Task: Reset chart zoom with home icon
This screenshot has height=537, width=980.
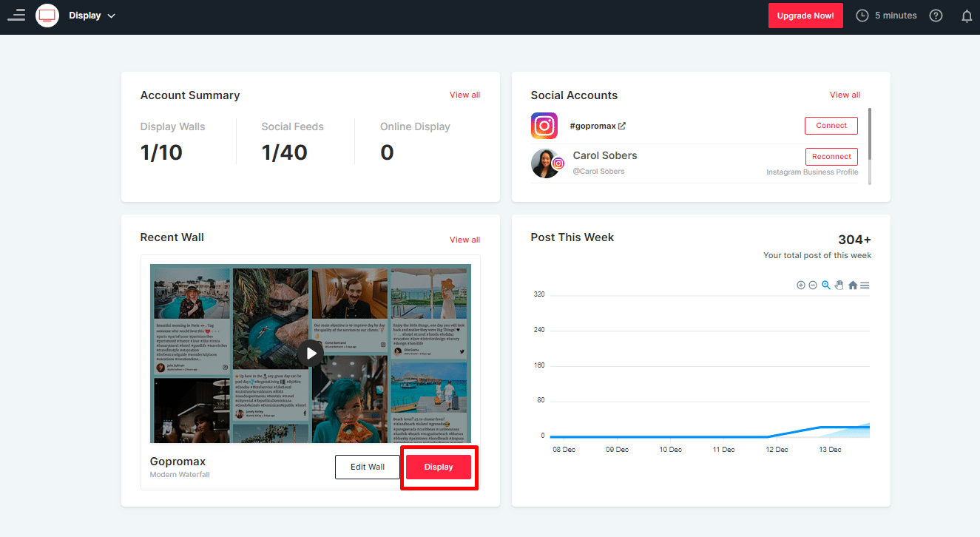Action: click(x=852, y=286)
